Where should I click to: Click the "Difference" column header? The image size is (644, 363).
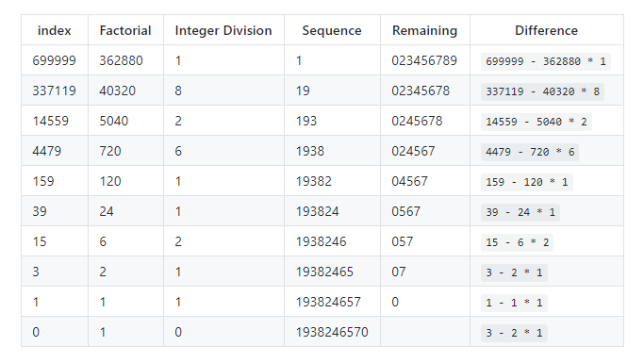[x=546, y=30]
